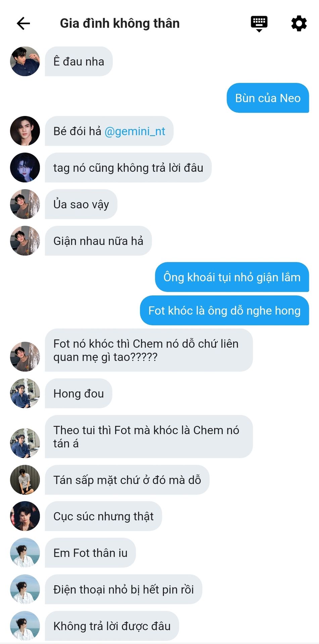Open the @gemini_nt mention link
This screenshot has width=319, height=644.
(135, 131)
